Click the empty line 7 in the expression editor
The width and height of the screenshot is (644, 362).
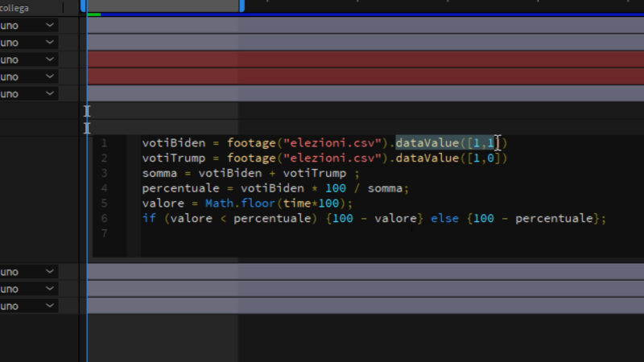coord(322,233)
